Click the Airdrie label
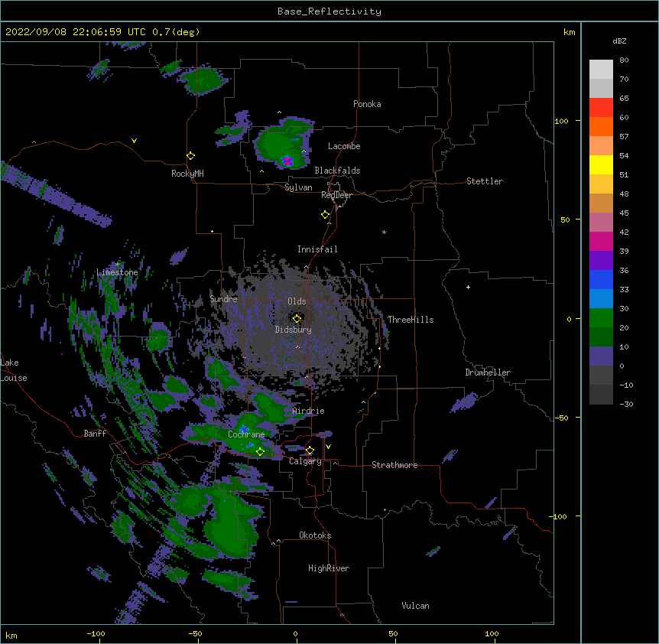The width and height of the screenshot is (659, 644). pyautogui.click(x=309, y=411)
